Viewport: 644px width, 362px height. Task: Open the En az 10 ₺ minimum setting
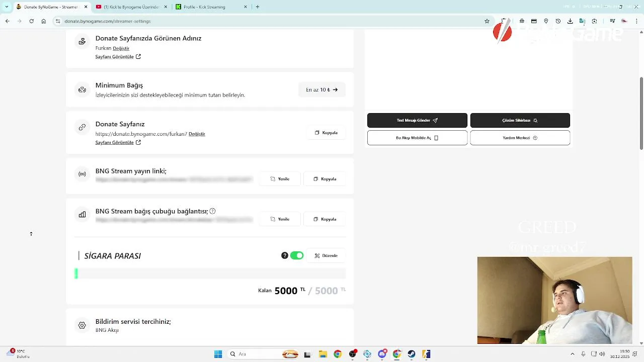point(322,89)
